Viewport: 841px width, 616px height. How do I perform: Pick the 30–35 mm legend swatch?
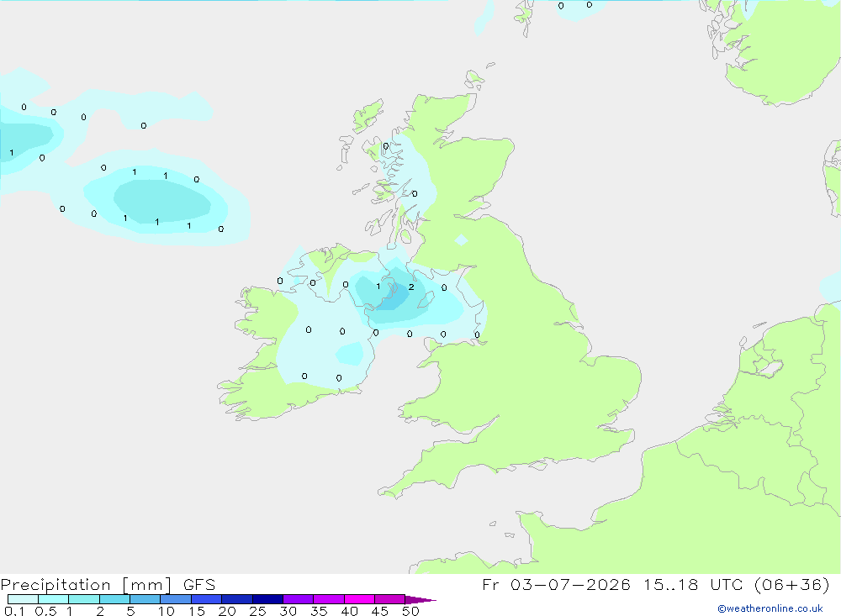(x=299, y=599)
